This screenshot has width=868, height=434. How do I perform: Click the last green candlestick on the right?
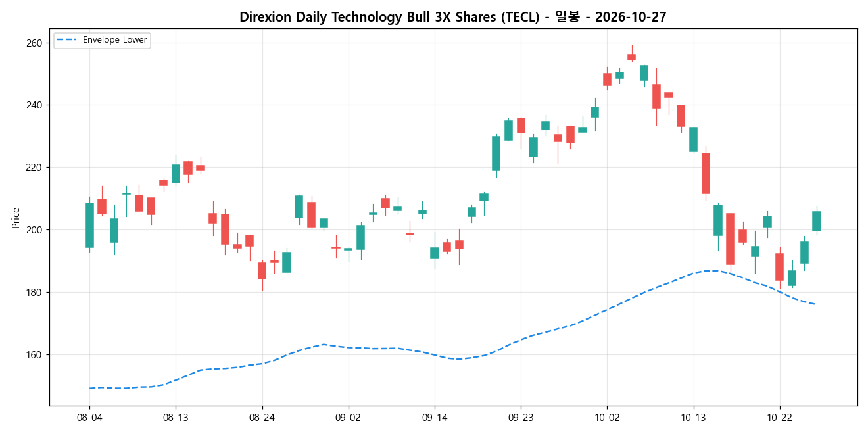816,221
